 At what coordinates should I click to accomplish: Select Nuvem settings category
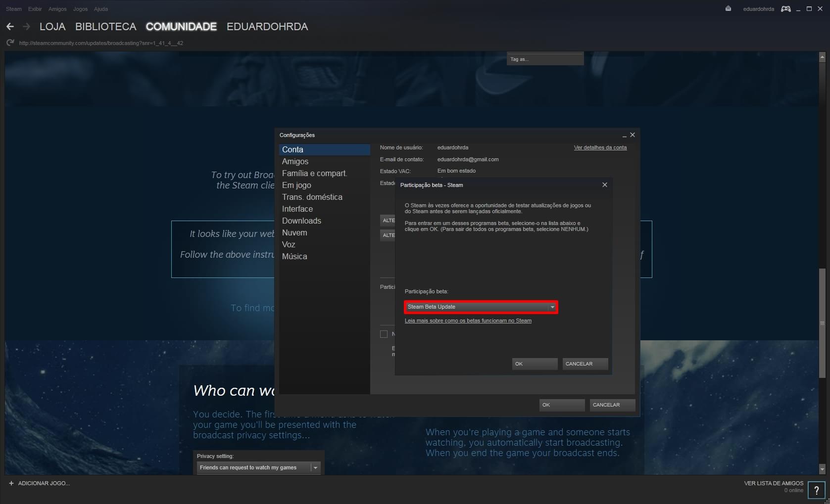click(325, 232)
